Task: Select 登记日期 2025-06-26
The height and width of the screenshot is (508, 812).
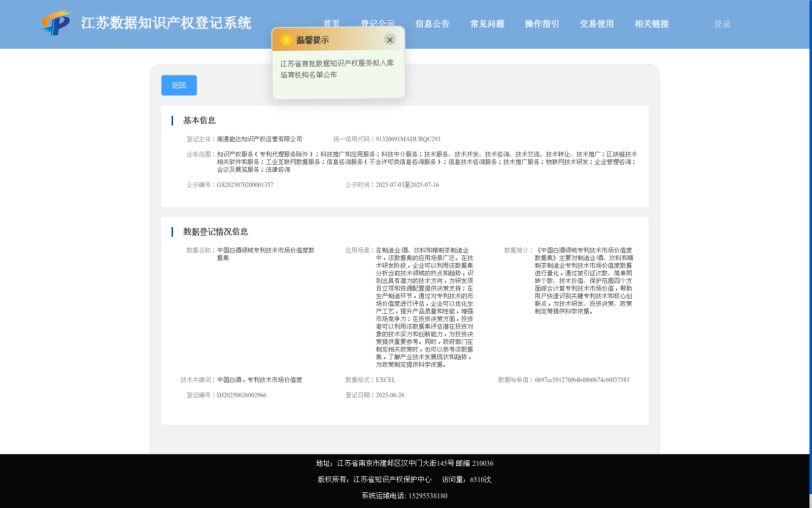Action: click(x=390, y=395)
